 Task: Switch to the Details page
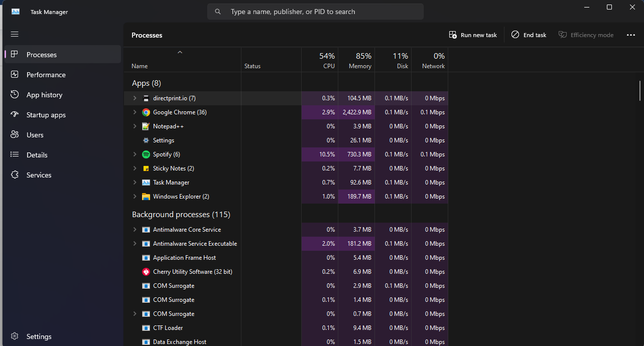pos(63,155)
